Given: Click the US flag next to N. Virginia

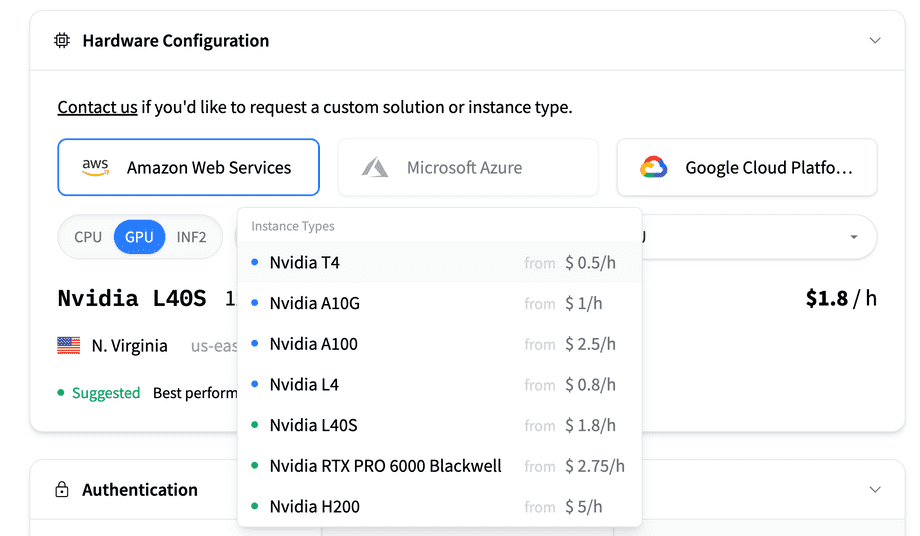Looking at the screenshot, I should pos(69,345).
